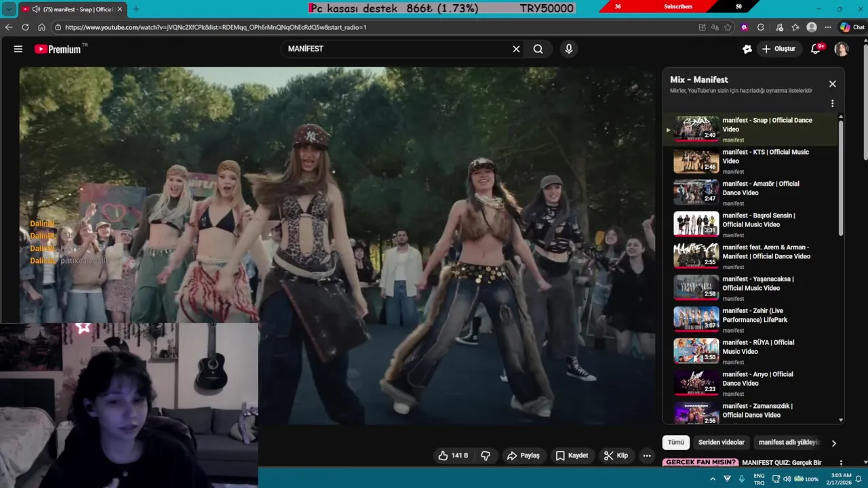
Task: Open the YouTube hamburger guide menu
Action: pos(18,49)
